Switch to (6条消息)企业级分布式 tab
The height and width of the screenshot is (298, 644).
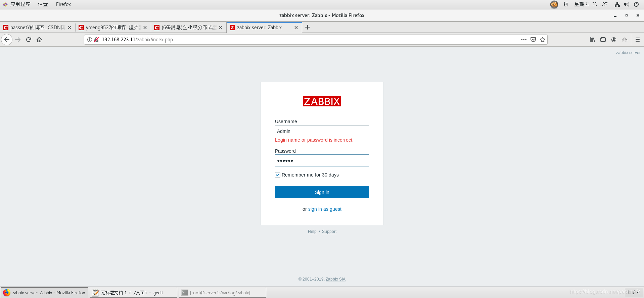[189, 28]
